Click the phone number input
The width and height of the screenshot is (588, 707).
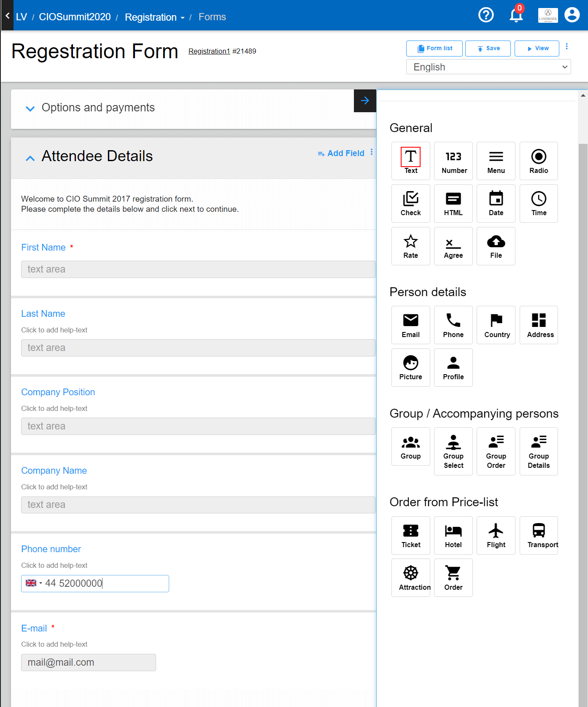click(x=95, y=583)
